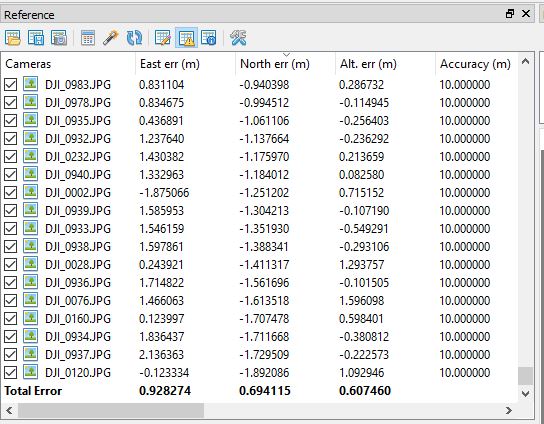Switch to View Source pencil table icon

(x=163, y=37)
